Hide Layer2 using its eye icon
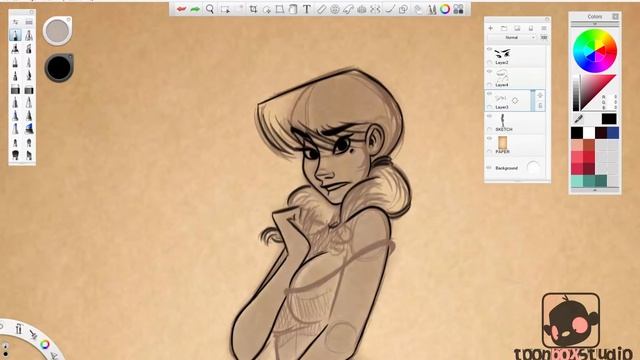 pos(489,49)
